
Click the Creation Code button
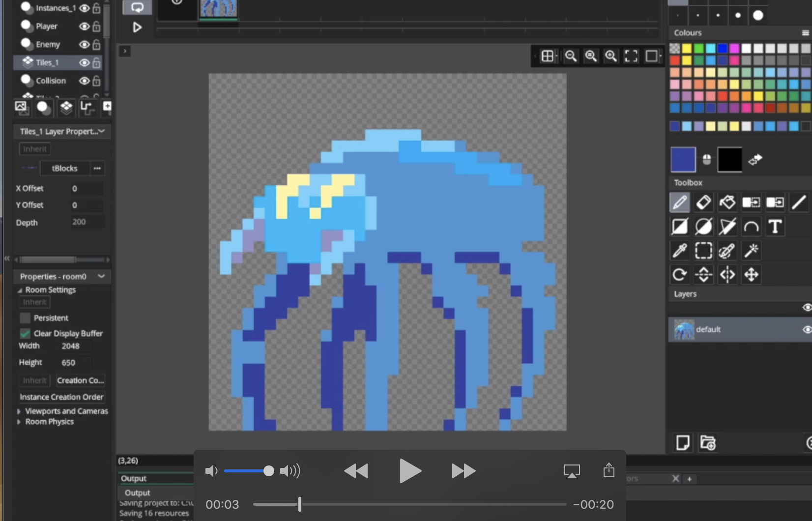pyautogui.click(x=81, y=380)
